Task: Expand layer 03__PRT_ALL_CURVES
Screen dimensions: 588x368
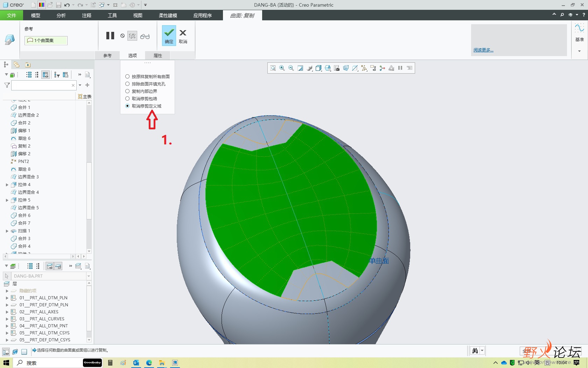Action: click(7, 319)
